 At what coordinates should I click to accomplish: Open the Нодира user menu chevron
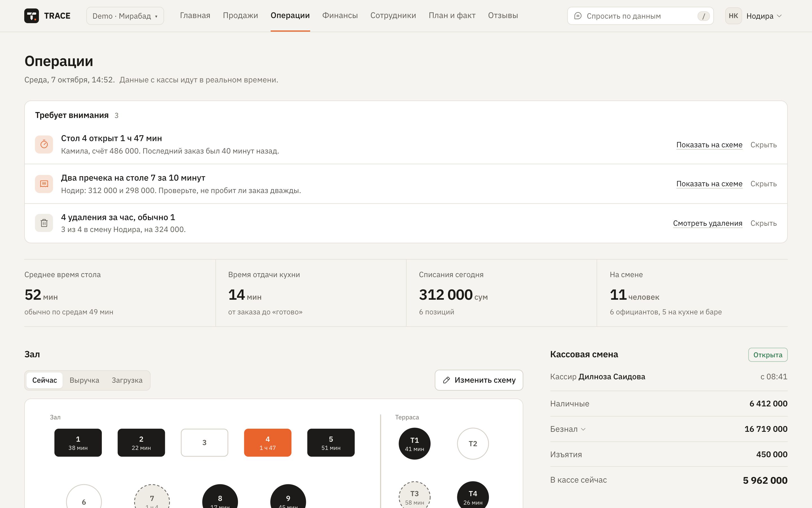pyautogui.click(x=780, y=16)
